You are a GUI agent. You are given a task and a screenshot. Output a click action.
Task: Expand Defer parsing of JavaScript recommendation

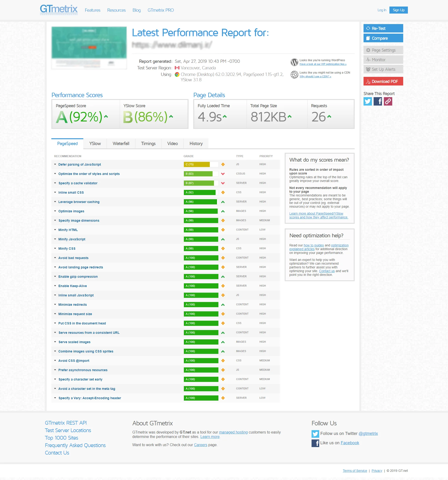pos(79,164)
